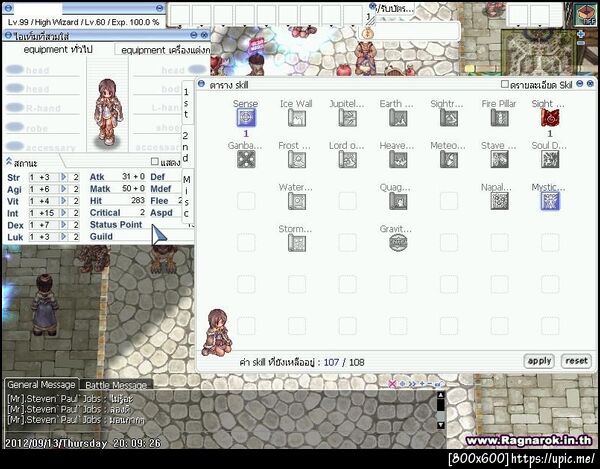
Task: Select the Sightrasher skill icon
Action: point(449,117)
